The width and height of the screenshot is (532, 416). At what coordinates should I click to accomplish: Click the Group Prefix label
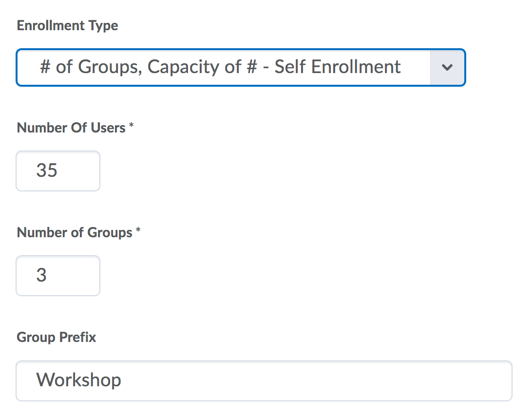point(57,338)
